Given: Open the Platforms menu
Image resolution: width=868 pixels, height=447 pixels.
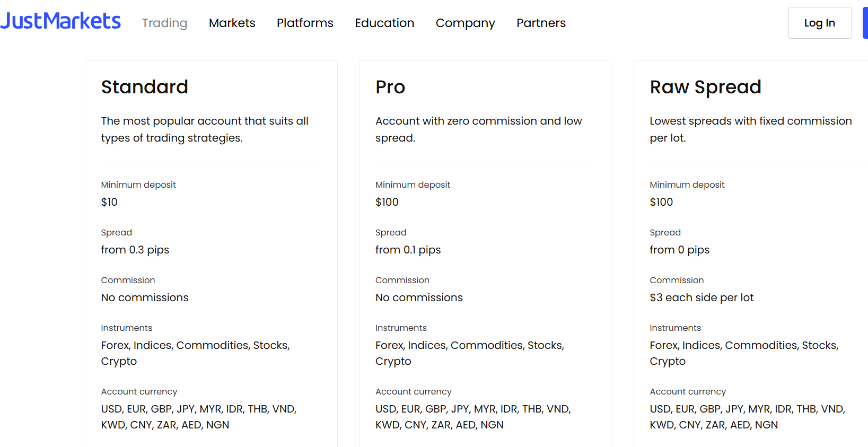Looking at the screenshot, I should tap(305, 23).
